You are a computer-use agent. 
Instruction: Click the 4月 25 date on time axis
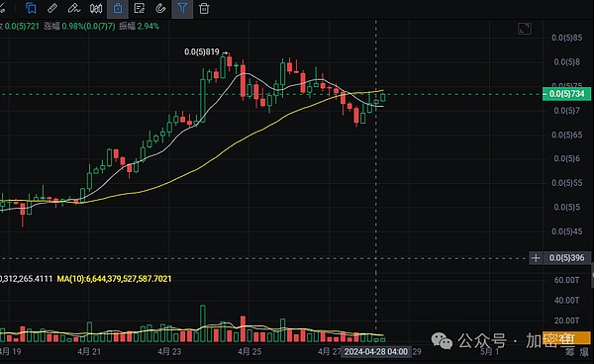tap(249, 351)
